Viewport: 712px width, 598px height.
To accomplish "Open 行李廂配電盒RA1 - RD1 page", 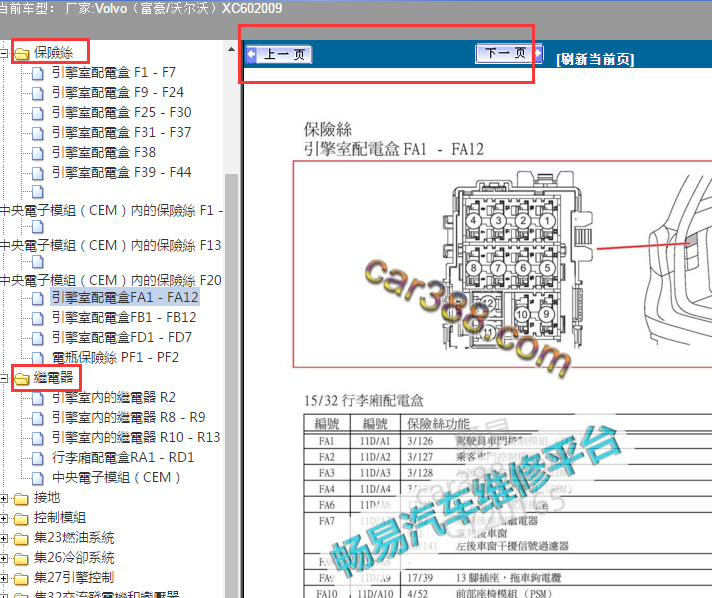I will (123, 457).
